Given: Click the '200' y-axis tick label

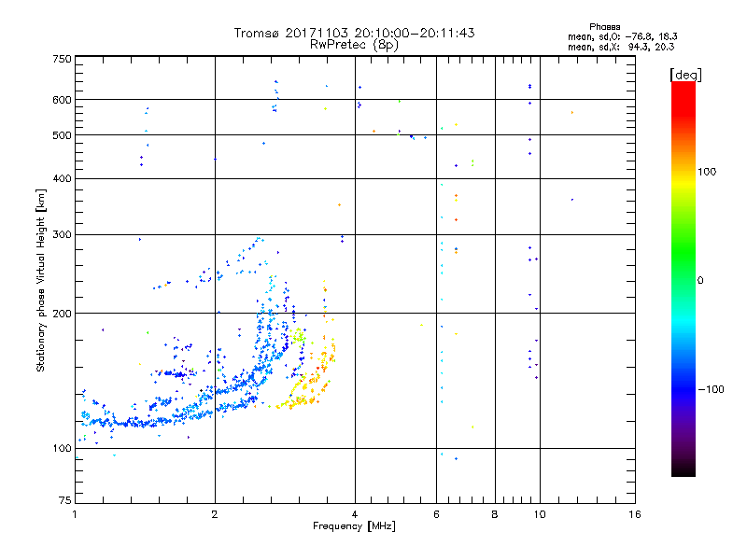Looking at the screenshot, I should [62, 314].
